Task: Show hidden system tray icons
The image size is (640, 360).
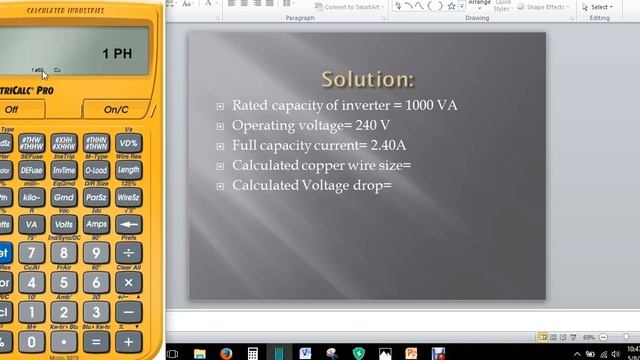Action: point(577,354)
